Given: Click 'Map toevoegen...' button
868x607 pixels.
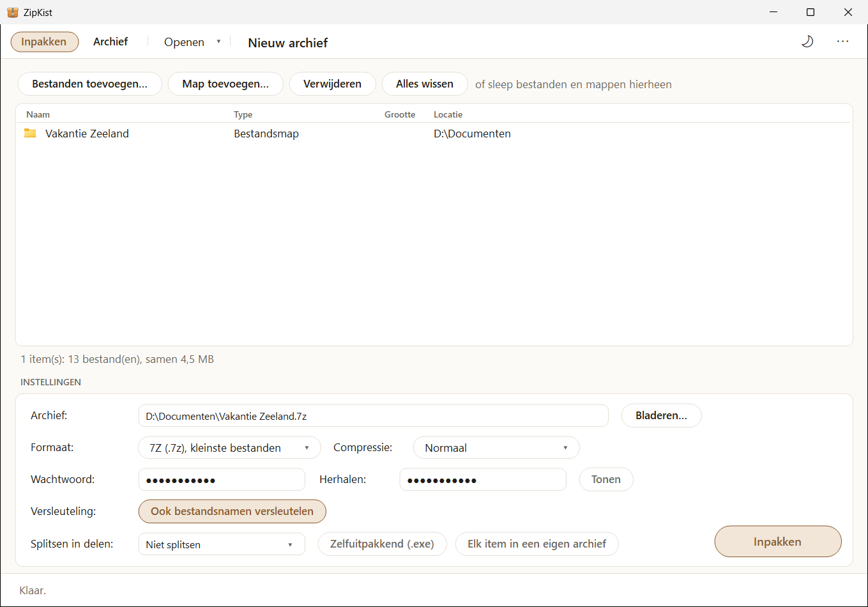Looking at the screenshot, I should tap(225, 84).
